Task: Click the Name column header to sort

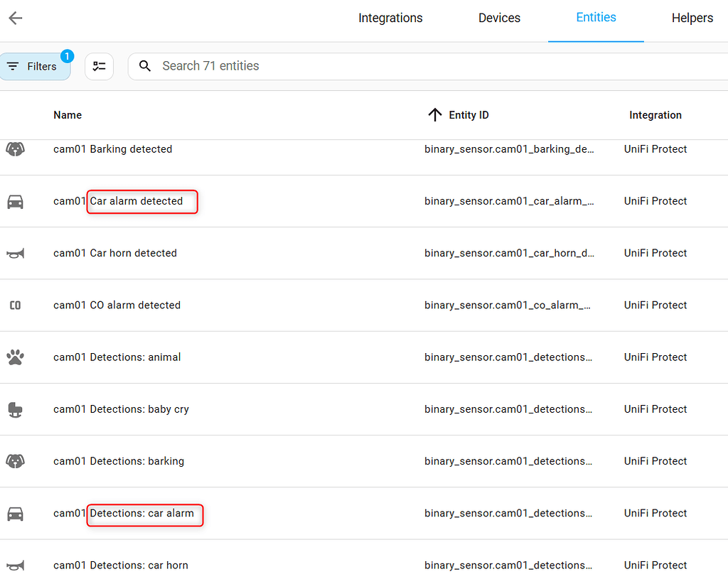Action: pyautogui.click(x=68, y=114)
